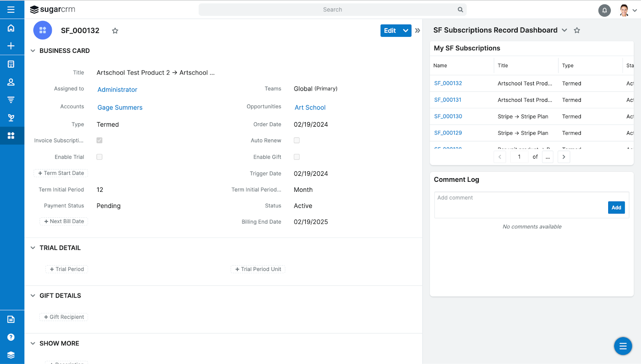Expand the Edit button dropdown arrow
The width and height of the screenshot is (641, 364).
click(x=405, y=30)
